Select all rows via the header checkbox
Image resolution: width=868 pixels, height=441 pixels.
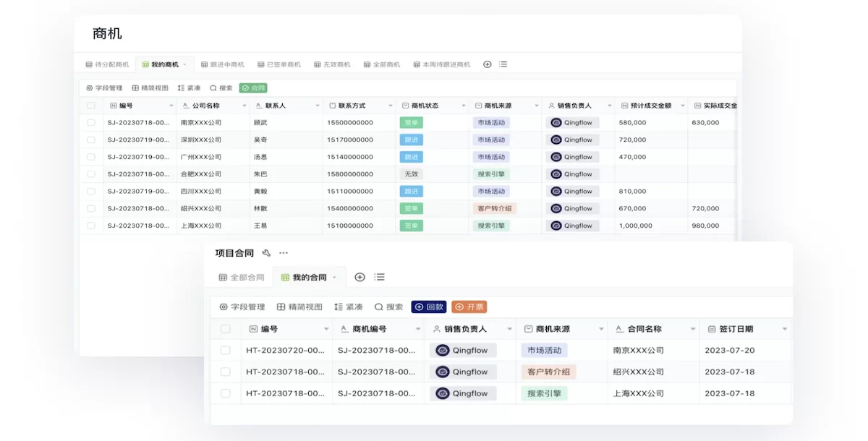(90, 105)
